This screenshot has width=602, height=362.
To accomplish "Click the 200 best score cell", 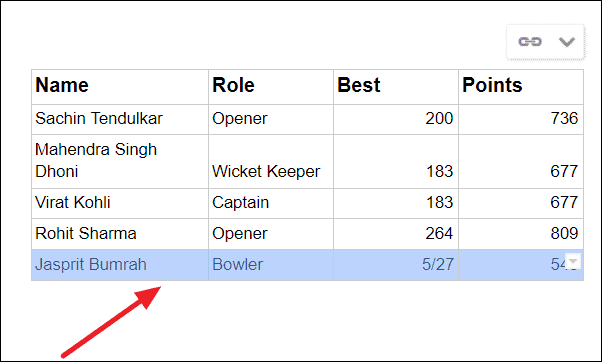I will pos(396,119).
